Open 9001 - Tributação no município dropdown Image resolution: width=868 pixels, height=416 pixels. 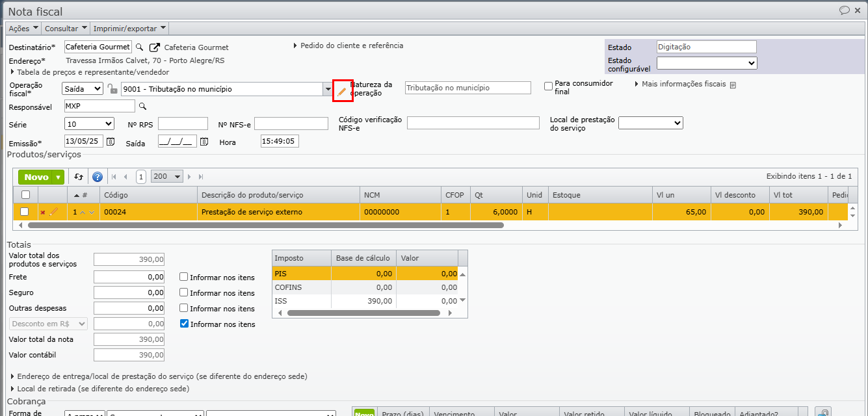[x=328, y=89]
